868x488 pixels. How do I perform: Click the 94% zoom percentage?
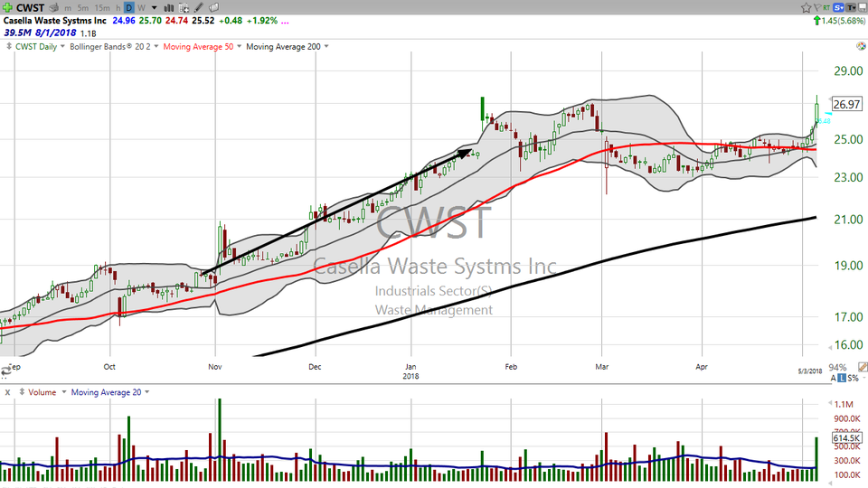(837, 368)
